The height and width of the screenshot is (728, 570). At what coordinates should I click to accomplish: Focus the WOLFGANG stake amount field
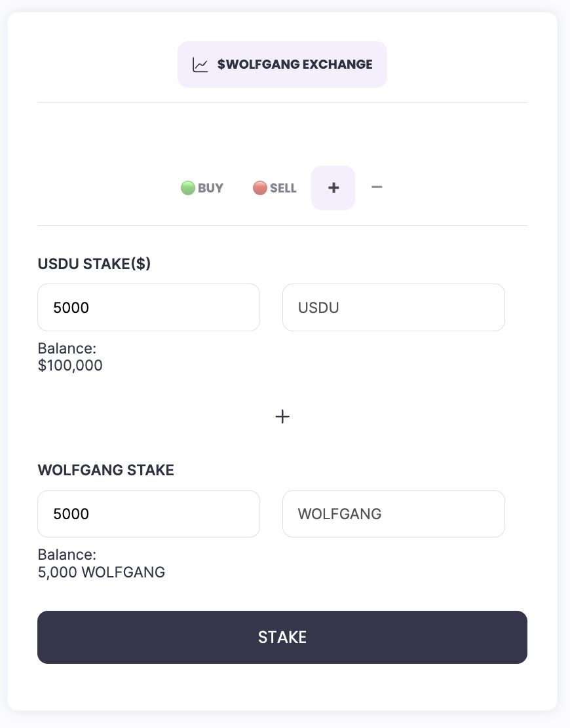coord(149,514)
